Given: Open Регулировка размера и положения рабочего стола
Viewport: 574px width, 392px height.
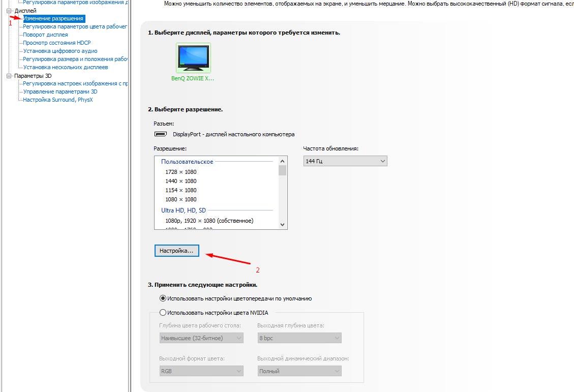Looking at the screenshot, I should (75, 59).
